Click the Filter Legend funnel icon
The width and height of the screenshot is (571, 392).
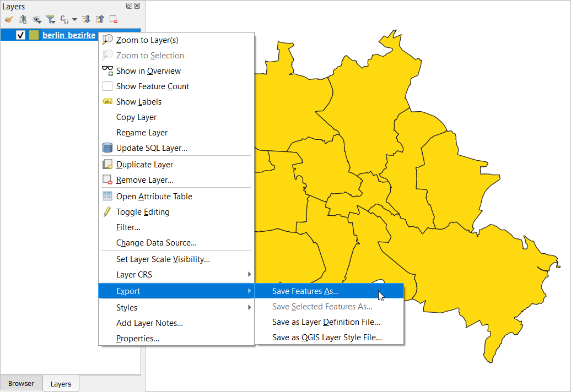coord(51,19)
